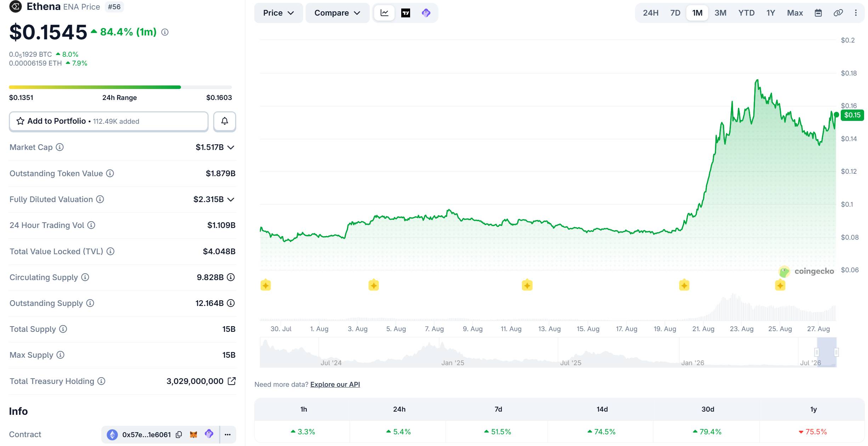Open the Compare dropdown

coord(337,13)
